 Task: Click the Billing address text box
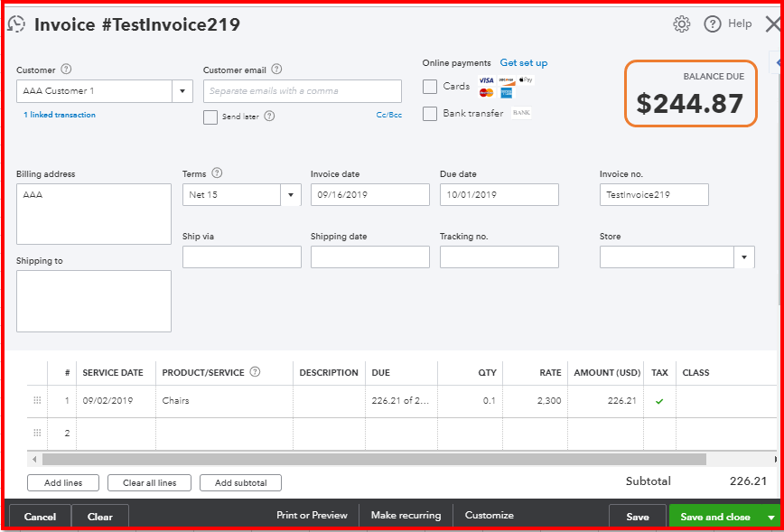[94, 214]
